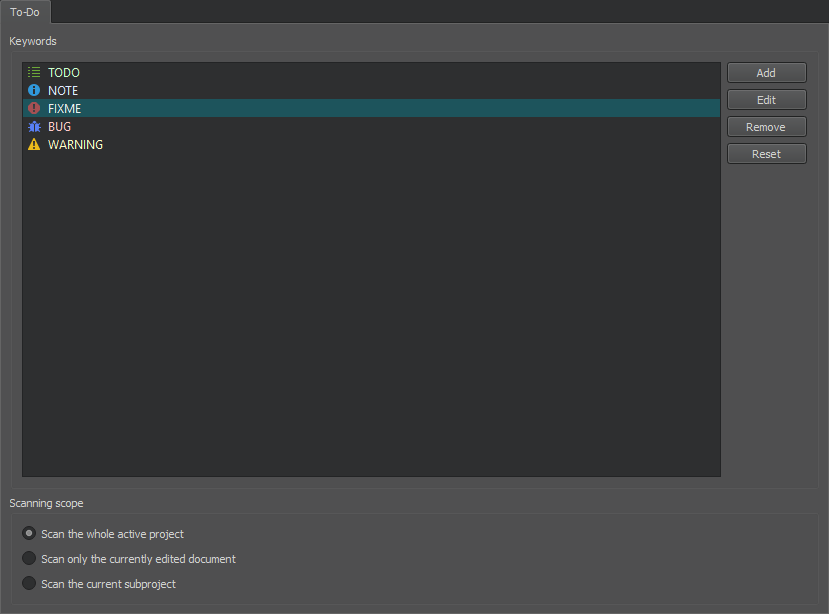Click empty space in the keywords list
Image resolution: width=829 pixels, height=614 pixels.
(370, 320)
